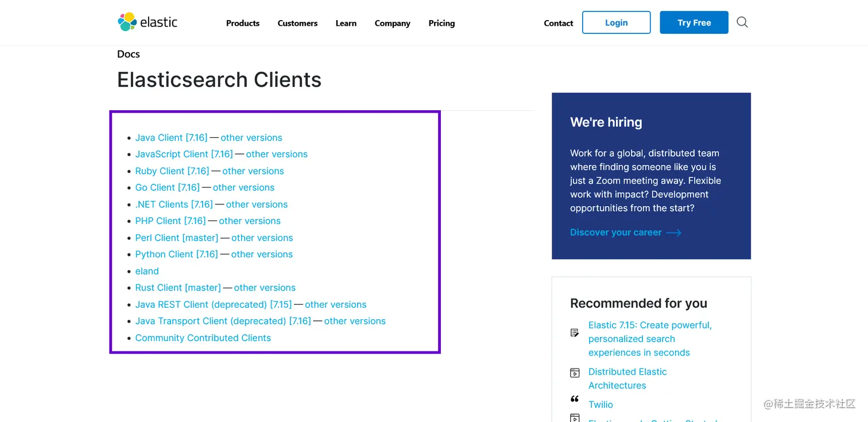Click the document icon beside Elastic 7.15 article

(575, 332)
